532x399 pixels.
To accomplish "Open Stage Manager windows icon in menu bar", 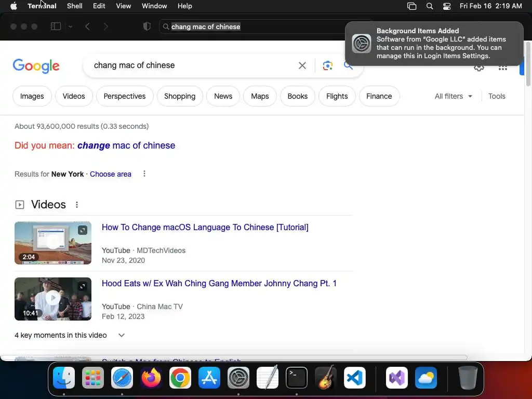I will (411, 6).
